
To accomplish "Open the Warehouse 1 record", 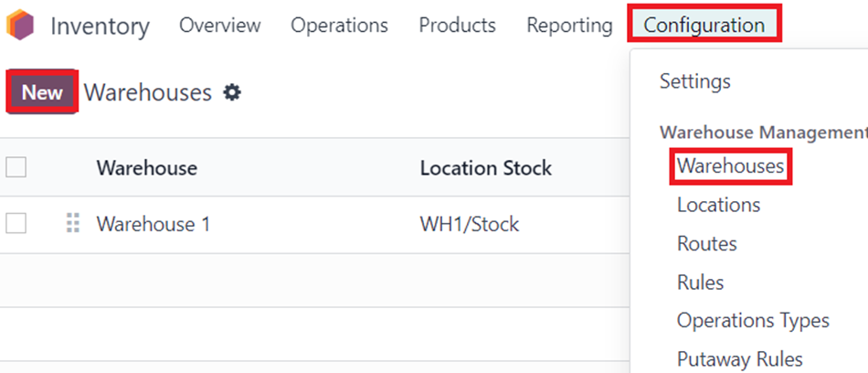I will coord(153,224).
